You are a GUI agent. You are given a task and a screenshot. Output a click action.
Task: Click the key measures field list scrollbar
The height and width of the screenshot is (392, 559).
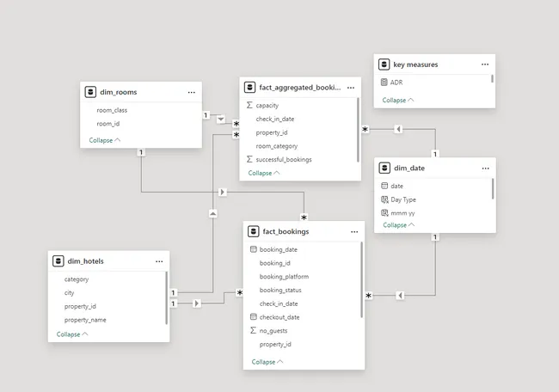[492, 78]
